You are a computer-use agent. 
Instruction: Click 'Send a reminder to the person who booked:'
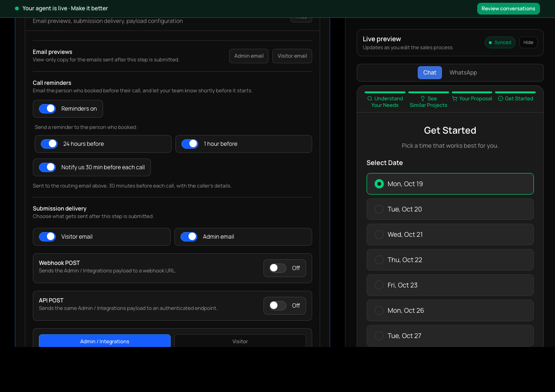tap(86, 127)
